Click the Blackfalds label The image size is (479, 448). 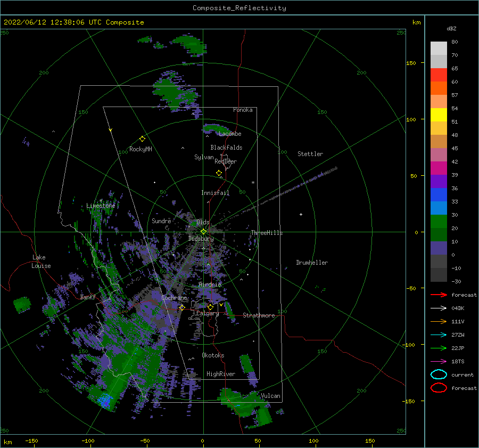(x=226, y=148)
